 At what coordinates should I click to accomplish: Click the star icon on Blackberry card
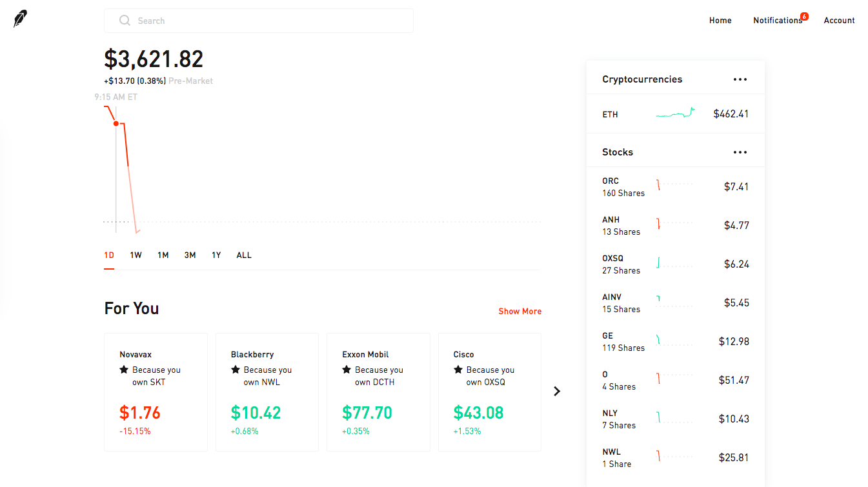236,370
